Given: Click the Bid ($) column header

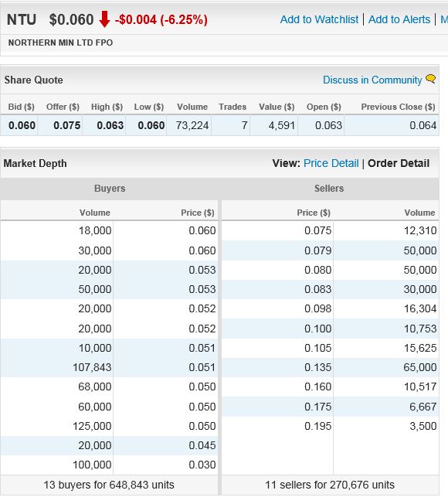Looking at the screenshot, I should pyautogui.click(x=21, y=107).
